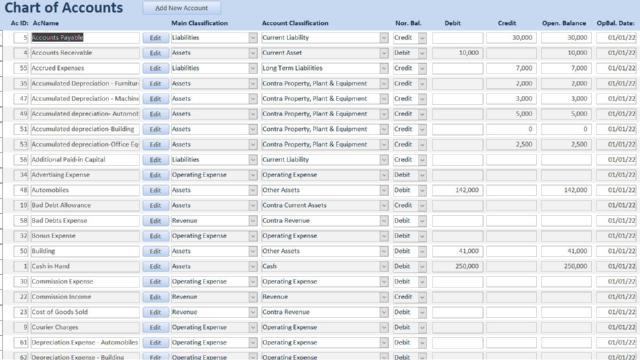Viewport: 640px width, 360px height.
Task: Click the Debit field for Accounts Receivable
Action: coord(457,53)
